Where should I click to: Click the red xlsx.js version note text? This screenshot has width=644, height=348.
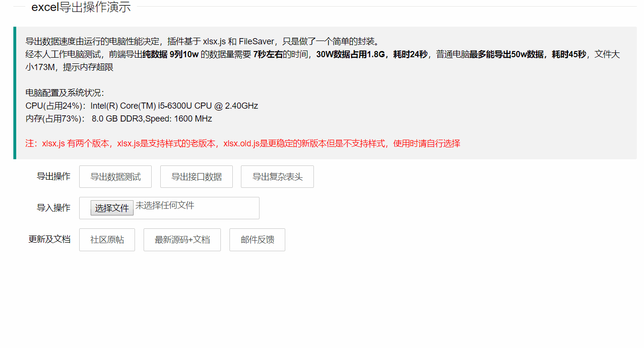pyautogui.click(x=243, y=143)
